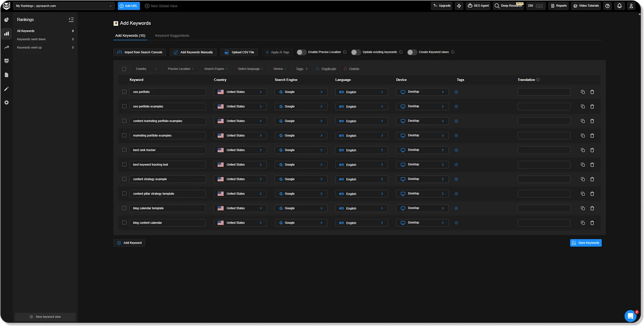Open the bulk Precise Location dropdown

pyautogui.click(x=181, y=69)
